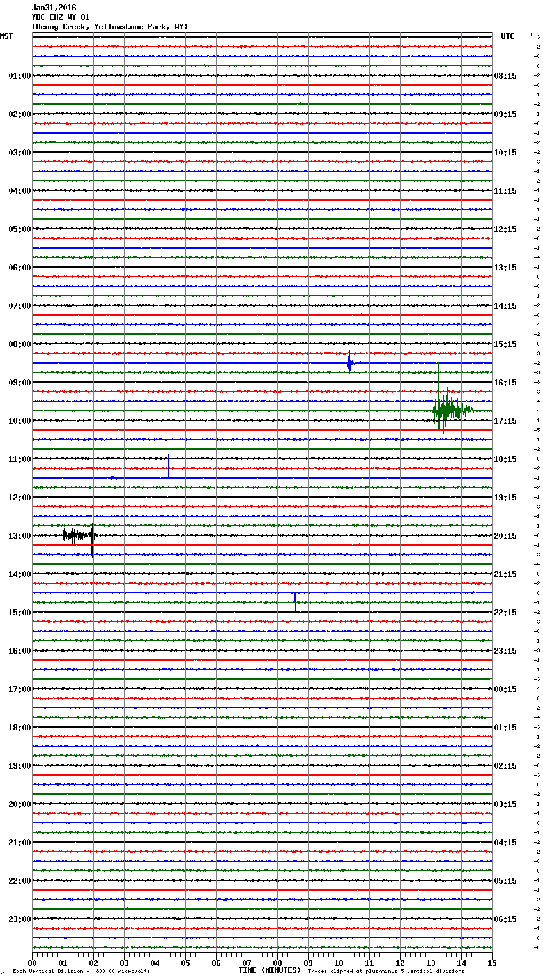Select the 18:00 MST time label

click(20, 728)
